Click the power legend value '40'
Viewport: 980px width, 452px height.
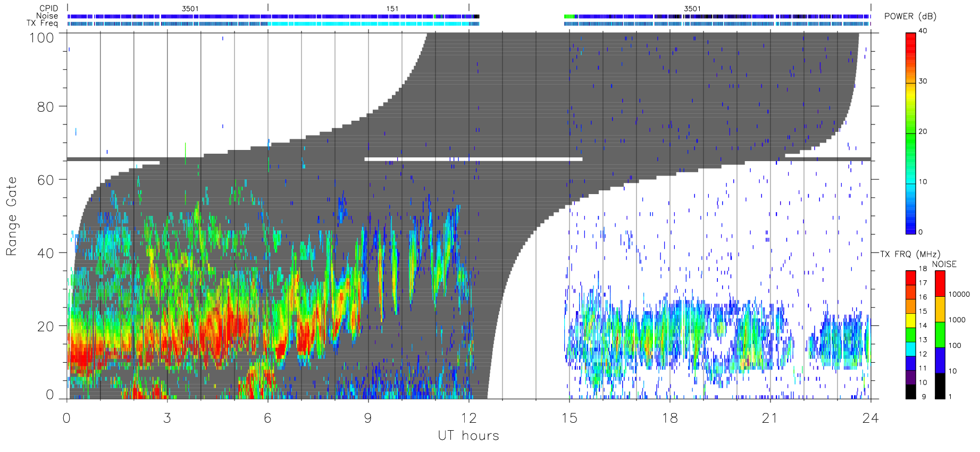923,31
